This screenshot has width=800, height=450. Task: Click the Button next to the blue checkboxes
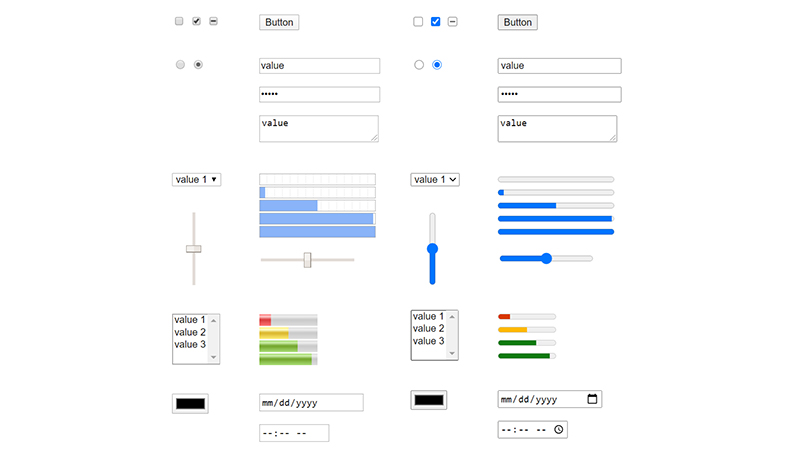518,22
